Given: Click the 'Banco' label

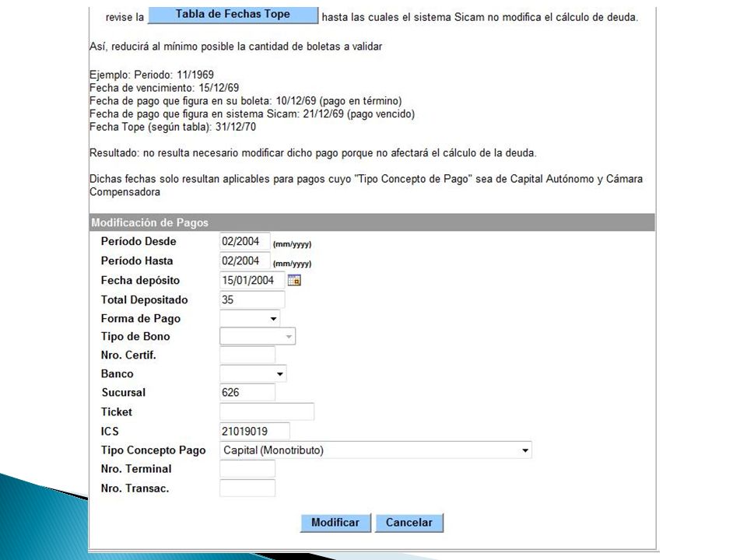Looking at the screenshot, I should point(117,374).
